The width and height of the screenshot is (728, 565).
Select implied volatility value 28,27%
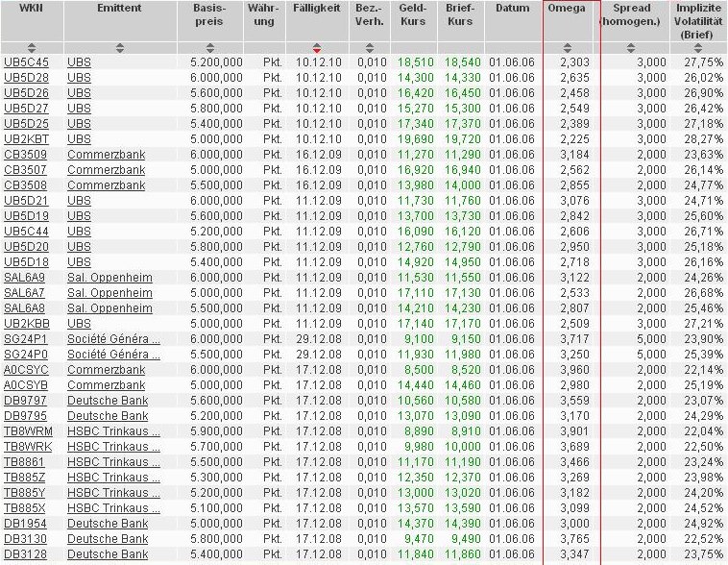[x=703, y=139]
